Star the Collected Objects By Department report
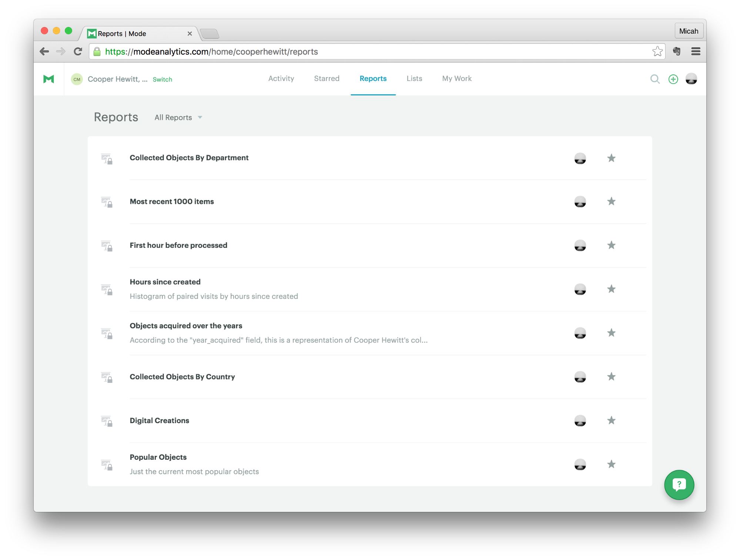Viewport: 740px width, 560px height. 611,158
